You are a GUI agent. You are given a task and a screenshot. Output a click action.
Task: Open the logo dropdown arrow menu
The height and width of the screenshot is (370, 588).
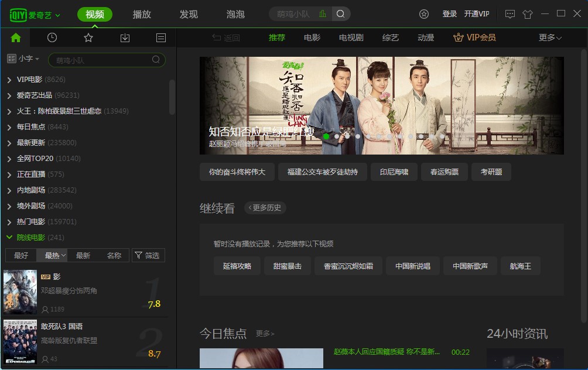tap(58, 15)
